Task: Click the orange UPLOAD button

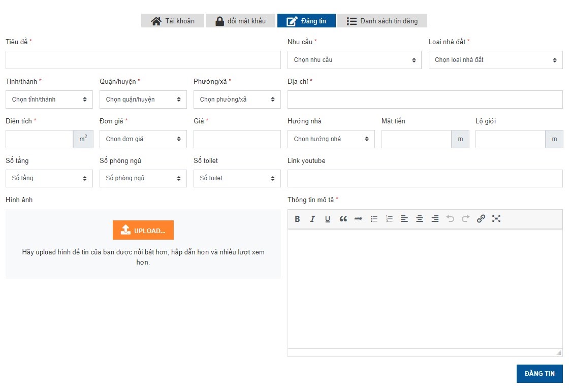Action: [143, 230]
